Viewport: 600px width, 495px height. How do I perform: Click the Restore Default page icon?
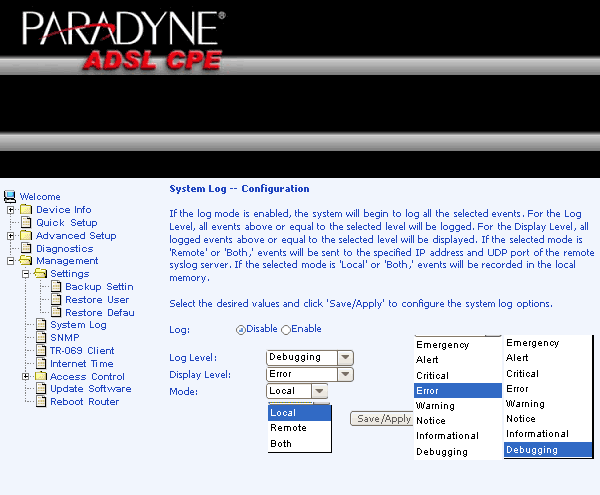click(56, 312)
